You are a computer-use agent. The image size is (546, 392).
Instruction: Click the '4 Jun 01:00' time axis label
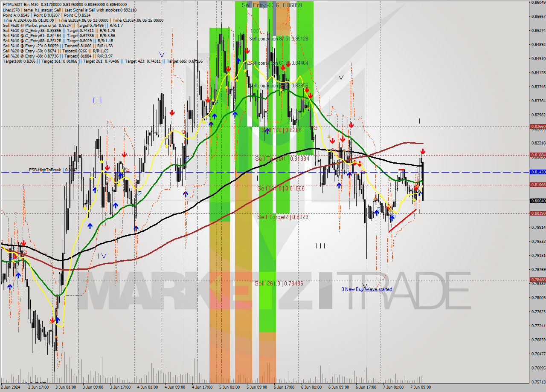(148, 387)
